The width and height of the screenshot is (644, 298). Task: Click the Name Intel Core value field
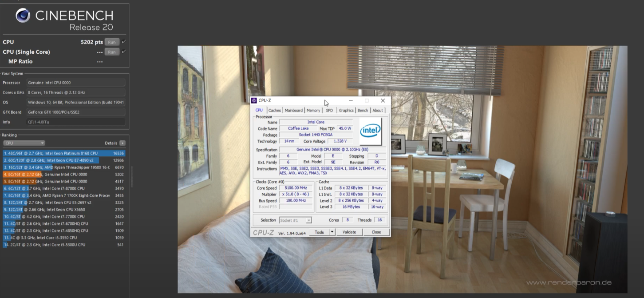316,122
